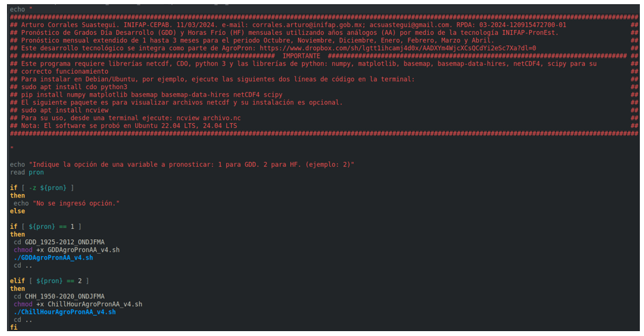Click the 'Indique la opción' echo prompt line
The width and height of the screenshot is (644, 336).
point(182,164)
